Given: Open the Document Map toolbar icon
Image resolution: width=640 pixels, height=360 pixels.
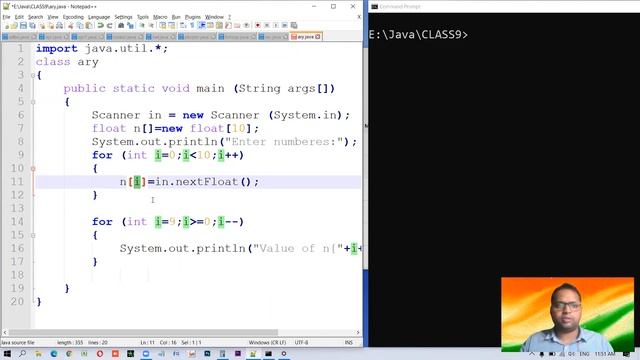Looking at the screenshot, I should (x=219, y=25).
